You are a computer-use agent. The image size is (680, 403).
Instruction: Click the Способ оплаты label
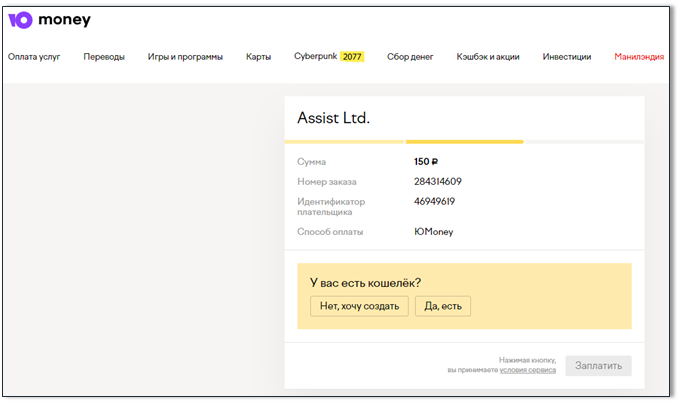(x=330, y=232)
